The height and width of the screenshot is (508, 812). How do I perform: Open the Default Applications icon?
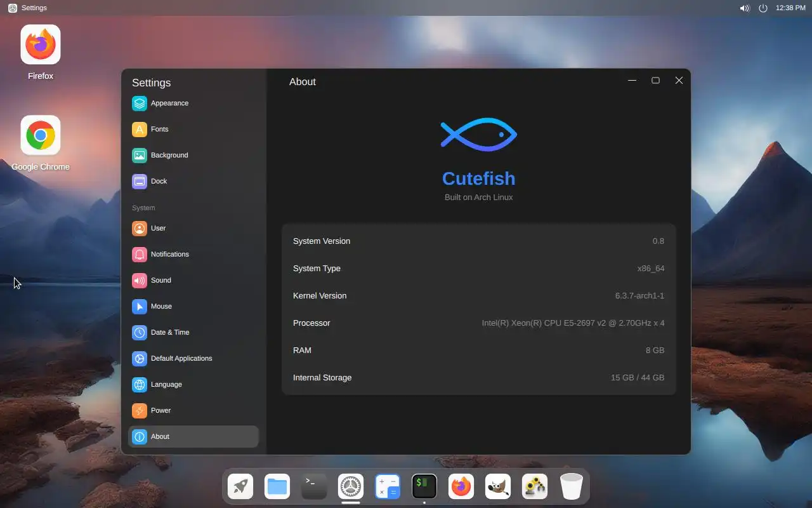tap(140, 358)
